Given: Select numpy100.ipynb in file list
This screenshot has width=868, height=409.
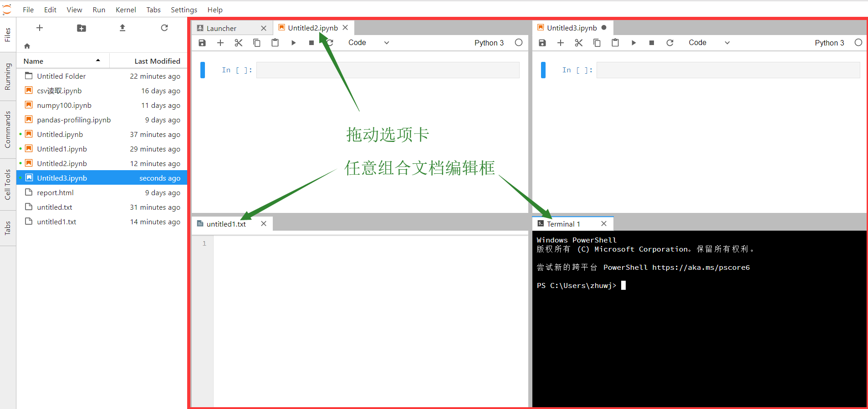Looking at the screenshot, I should (x=102, y=105).
